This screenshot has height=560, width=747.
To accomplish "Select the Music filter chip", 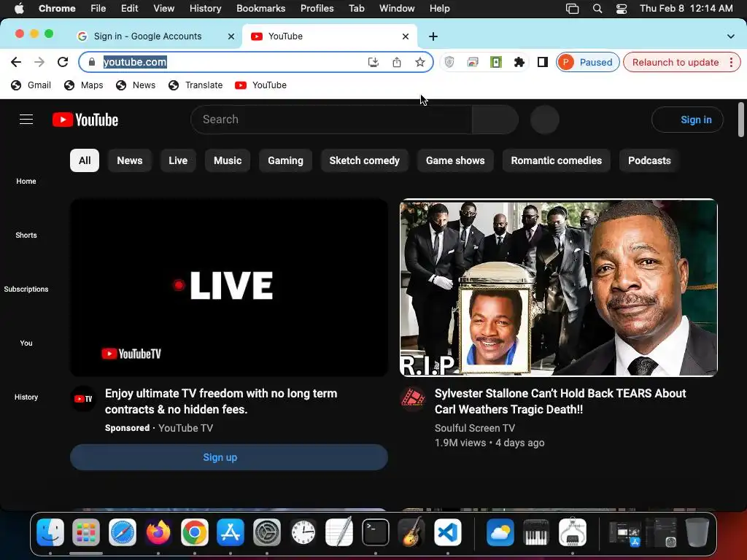I will [x=228, y=160].
